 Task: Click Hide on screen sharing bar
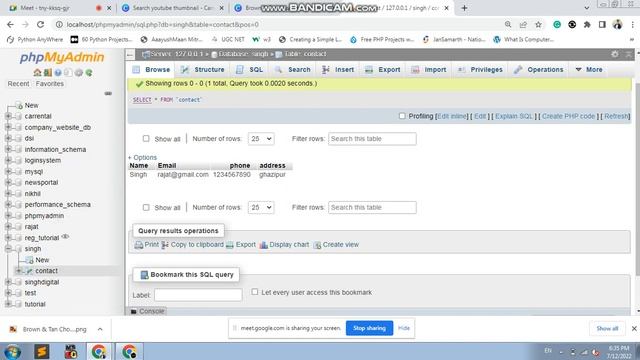coord(404,328)
